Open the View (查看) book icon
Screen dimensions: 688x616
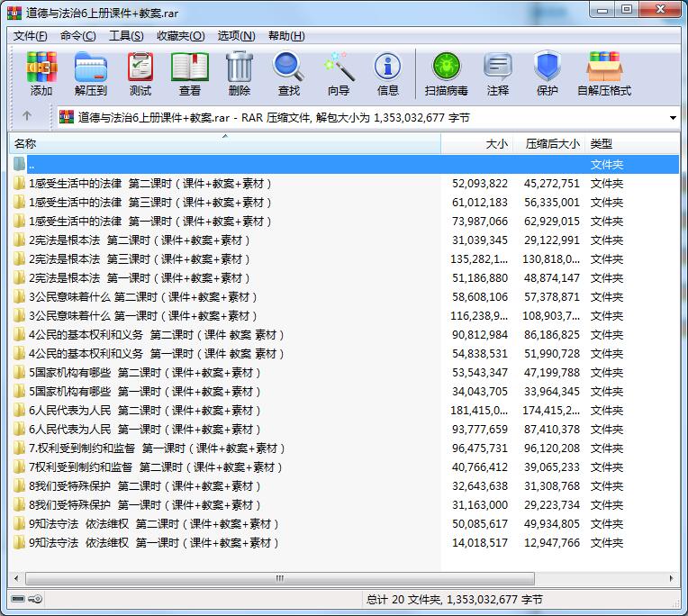click(x=190, y=73)
